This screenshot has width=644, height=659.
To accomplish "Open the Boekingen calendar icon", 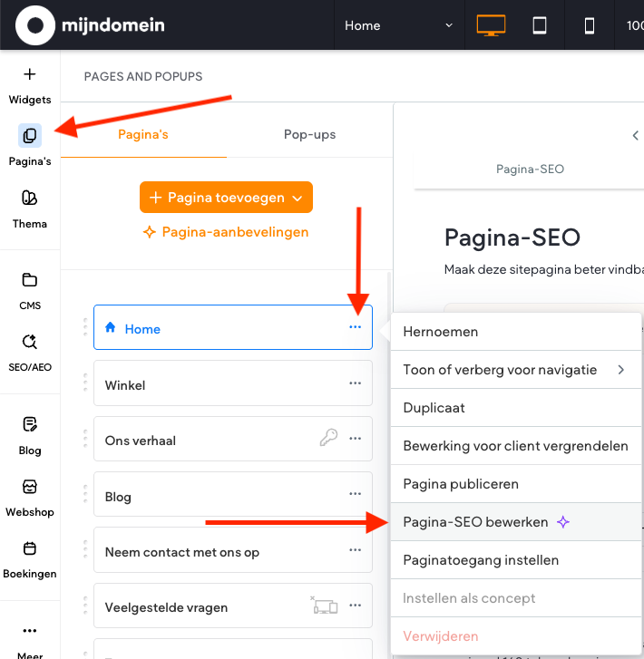I will pos(30,557).
